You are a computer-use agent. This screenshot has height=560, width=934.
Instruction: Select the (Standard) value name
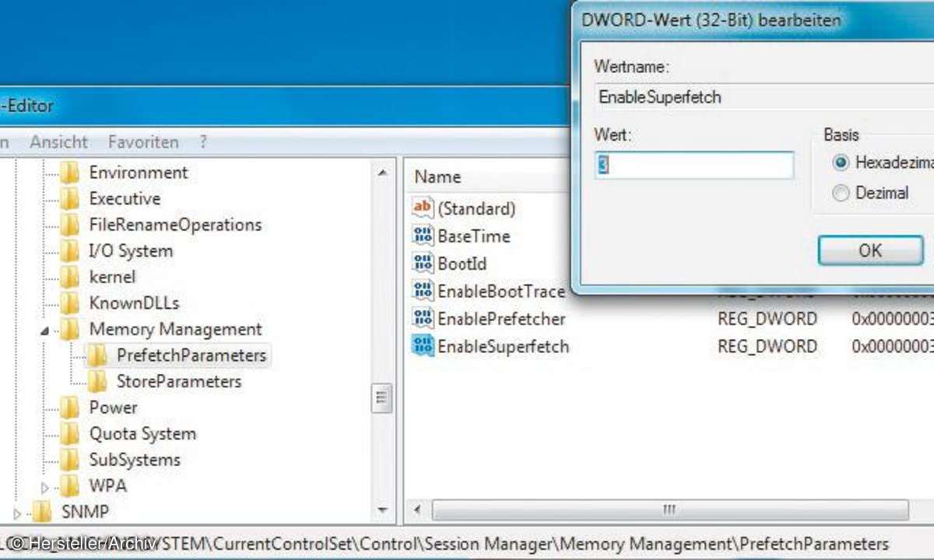(476, 208)
